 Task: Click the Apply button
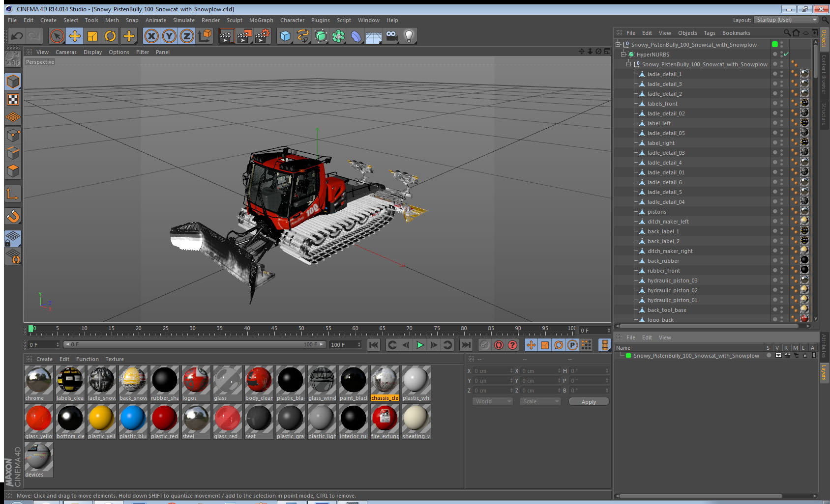[589, 402]
